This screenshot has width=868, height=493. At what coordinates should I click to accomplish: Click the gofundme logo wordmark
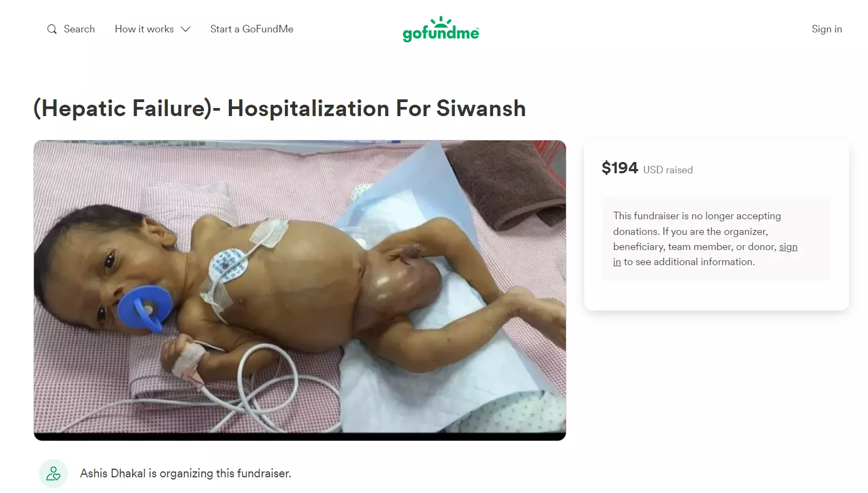point(441,33)
